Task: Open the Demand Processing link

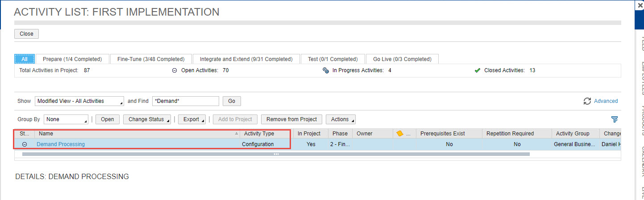Action: pyautogui.click(x=61, y=144)
